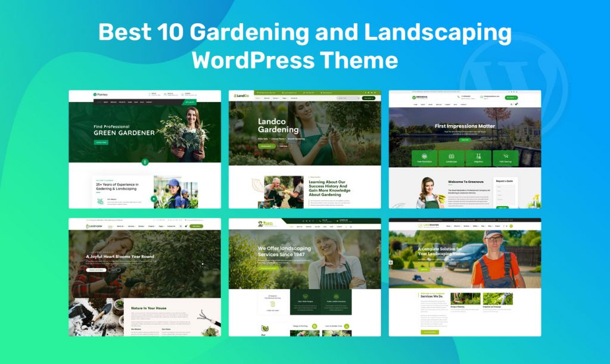Click the email icon in Greenova header
The width and height of the screenshot is (610, 364).
pos(481,97)
